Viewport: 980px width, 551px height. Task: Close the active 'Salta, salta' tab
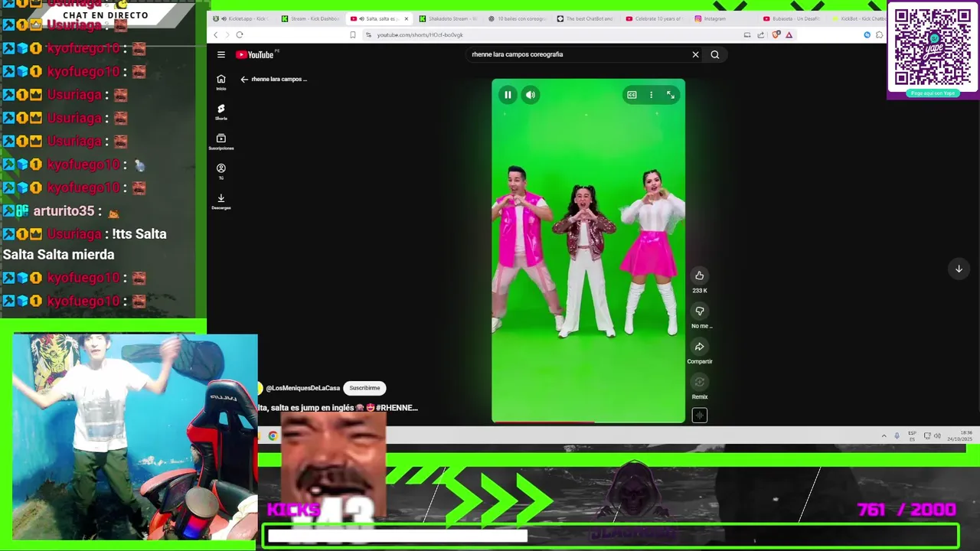pos(407,18)
